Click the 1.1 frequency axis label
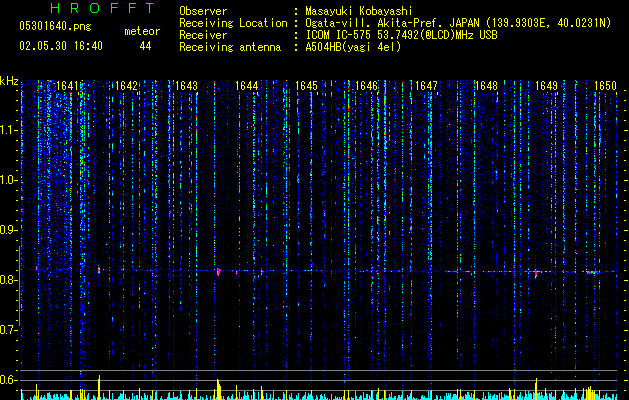The image size is (629, 400). 9,130
